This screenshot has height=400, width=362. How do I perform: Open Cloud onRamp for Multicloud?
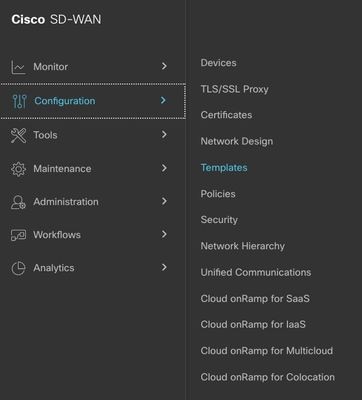[x=267, y=351]
